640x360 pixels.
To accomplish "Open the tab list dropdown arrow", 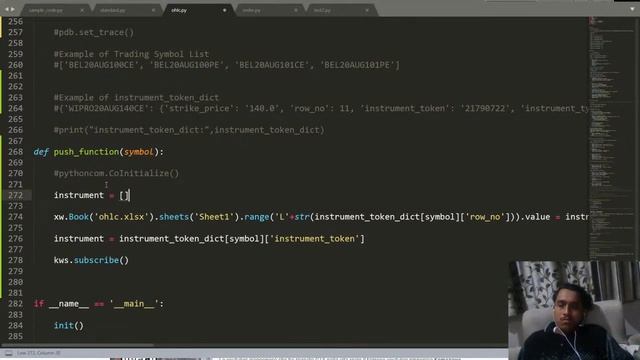I will pyautogui.click(x=632, y=9).
